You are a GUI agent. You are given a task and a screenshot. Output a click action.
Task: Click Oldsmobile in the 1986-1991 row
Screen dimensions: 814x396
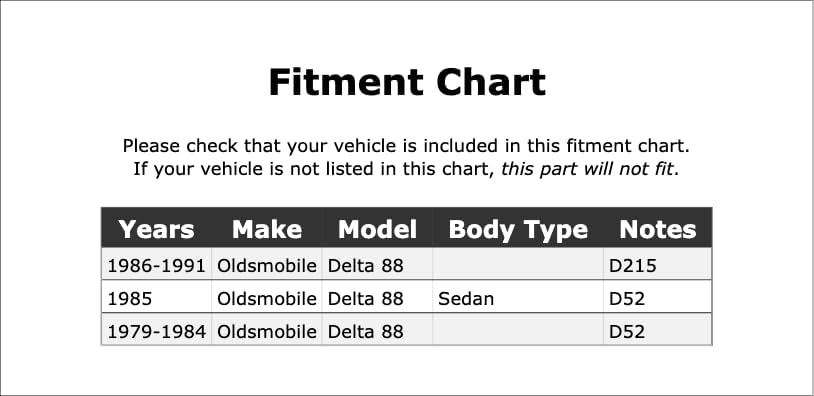(x=267, y=266)
